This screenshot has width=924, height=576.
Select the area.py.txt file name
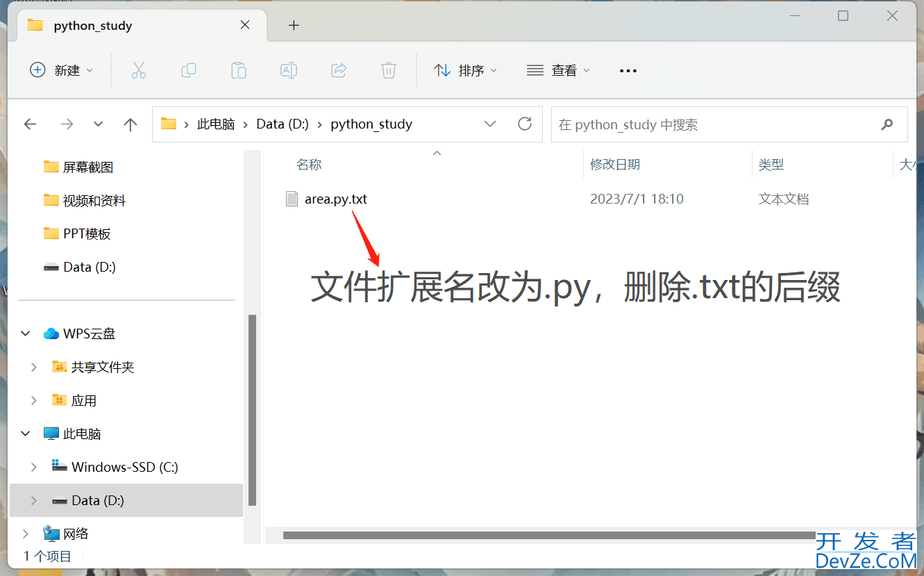click(x=336, y=199)
